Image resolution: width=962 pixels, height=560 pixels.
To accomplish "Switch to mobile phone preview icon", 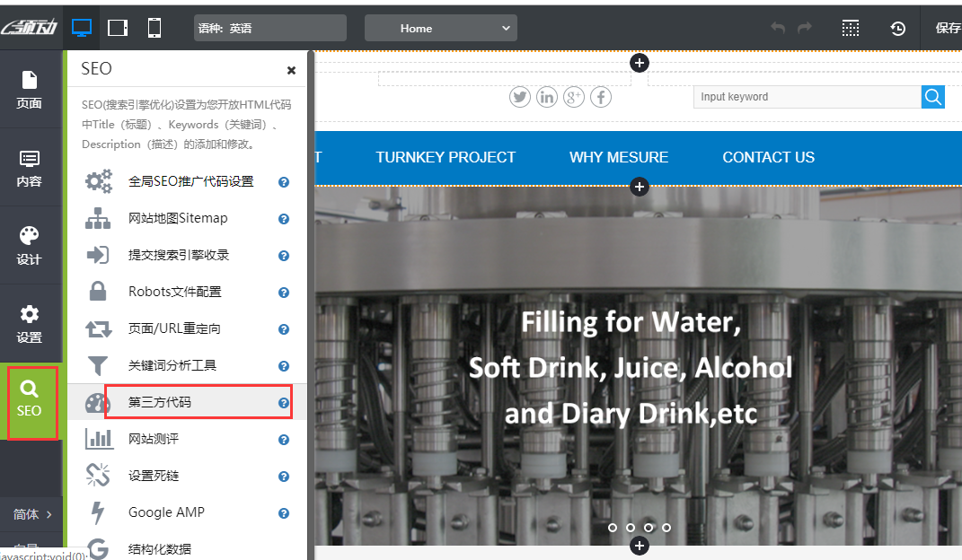I will pyautogui.click(x=154, y=28).
